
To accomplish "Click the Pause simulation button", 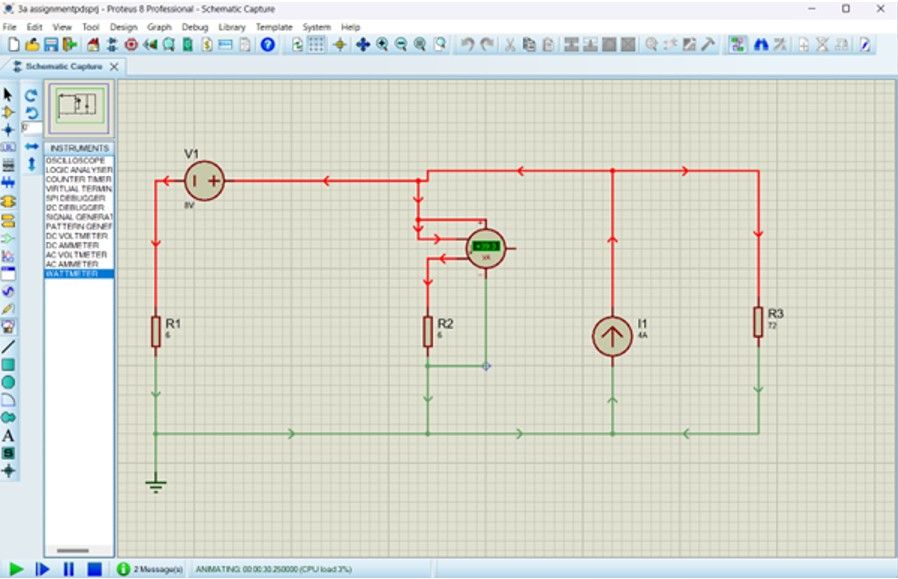I will [69, 569].
